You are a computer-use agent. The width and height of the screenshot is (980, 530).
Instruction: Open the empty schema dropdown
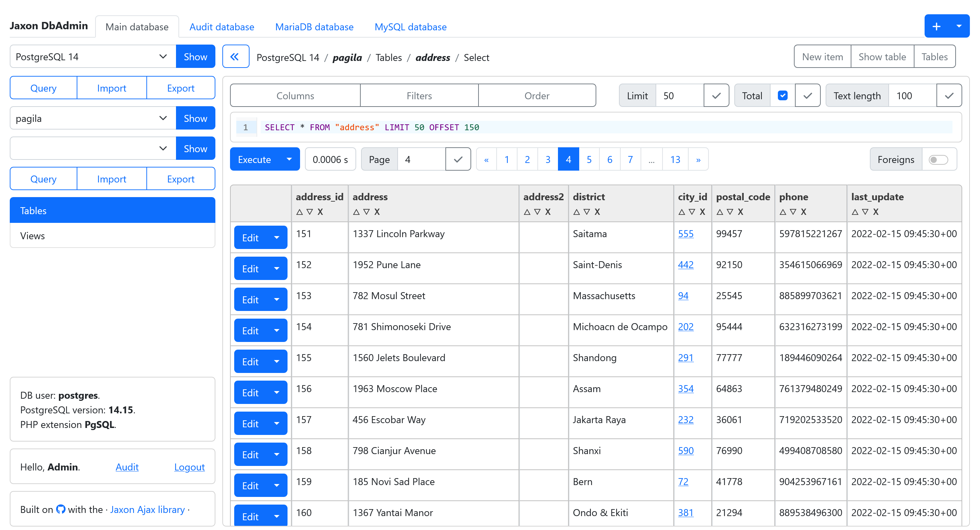(x=93, y=148)
